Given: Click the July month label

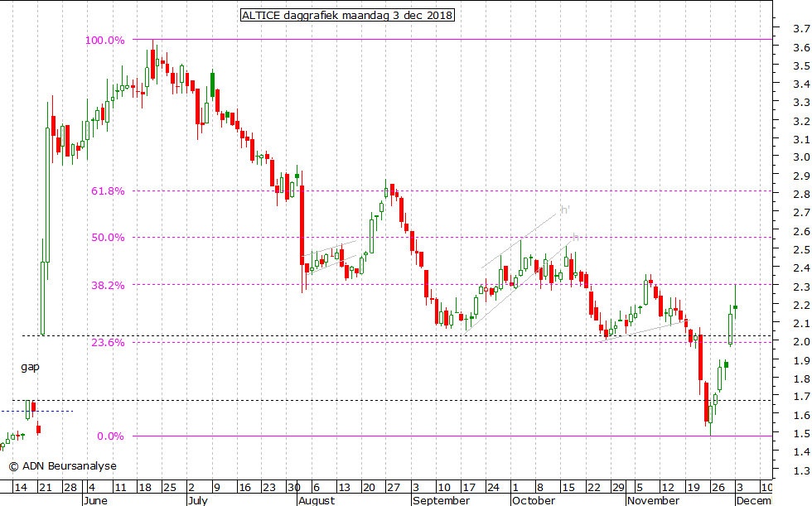Looking at the screenshot, I should pyautogui.click(x=197, y=500).
